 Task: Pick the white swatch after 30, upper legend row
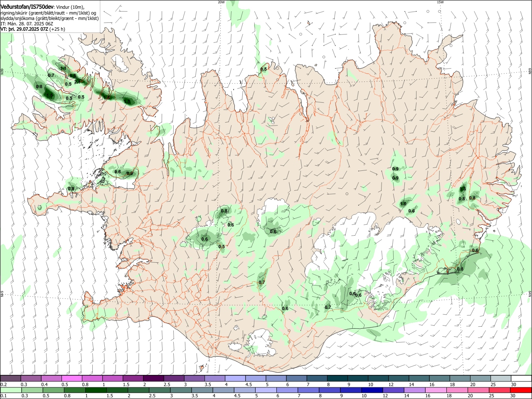tap(521, 379)
